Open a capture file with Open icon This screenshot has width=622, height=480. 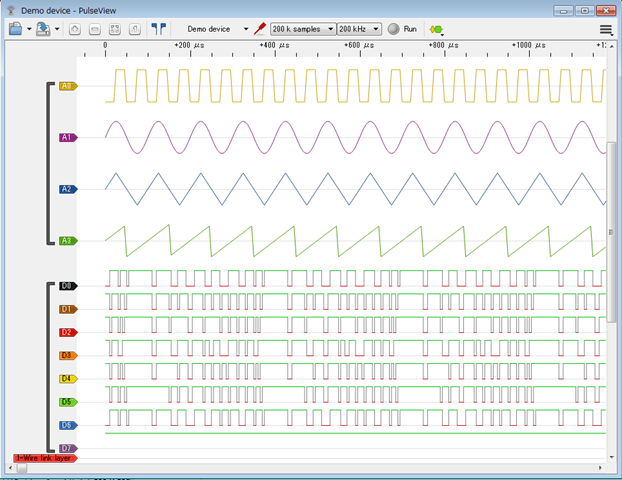point(15,29)
